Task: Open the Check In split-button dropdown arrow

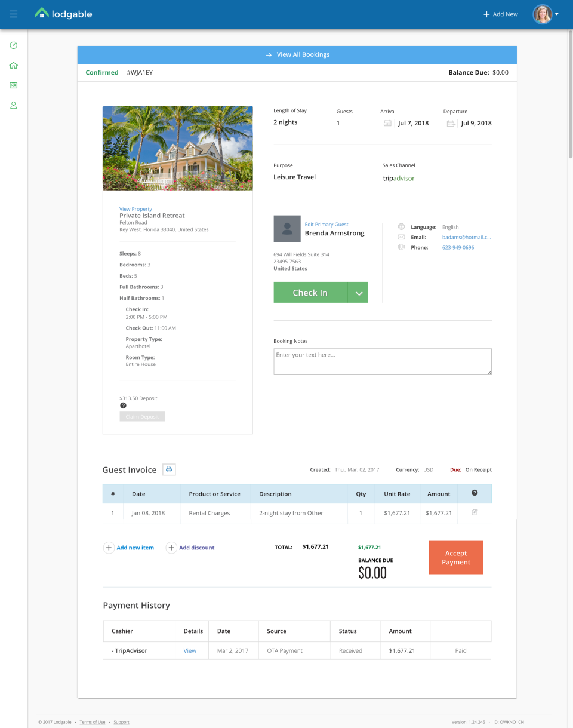Action: click(x=359, y=292)
